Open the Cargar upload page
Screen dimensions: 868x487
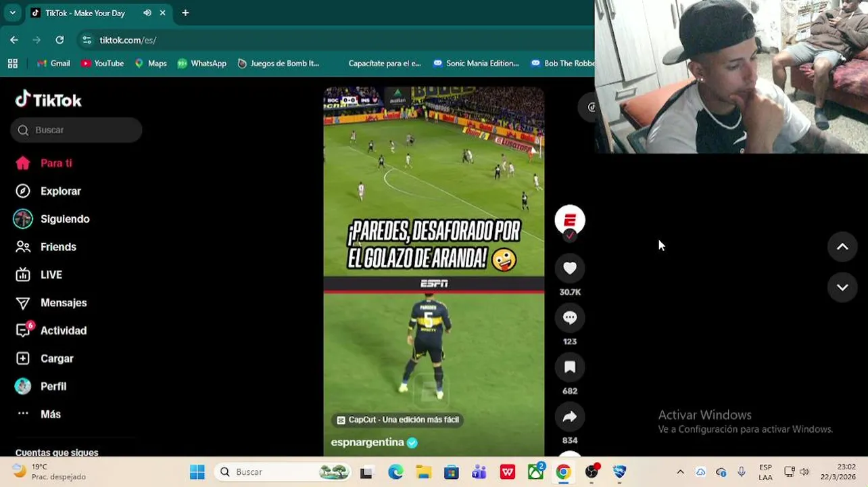click(45, 358)
